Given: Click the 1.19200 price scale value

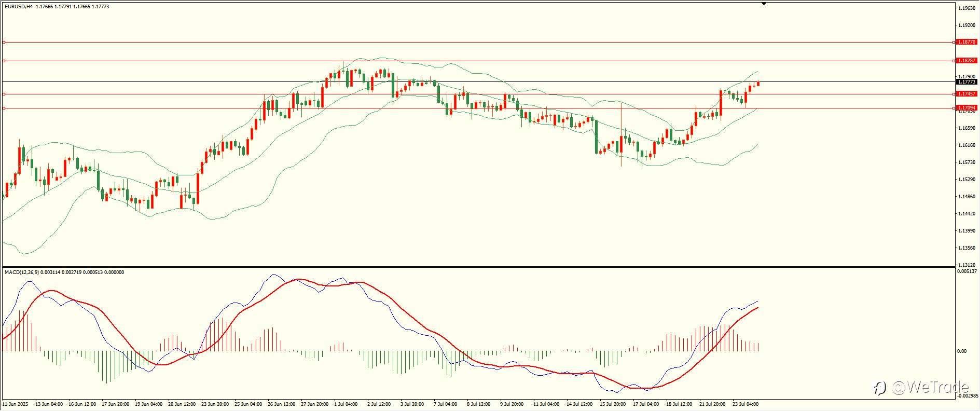Looking at the screenshot, I should [x=967, y=25].
